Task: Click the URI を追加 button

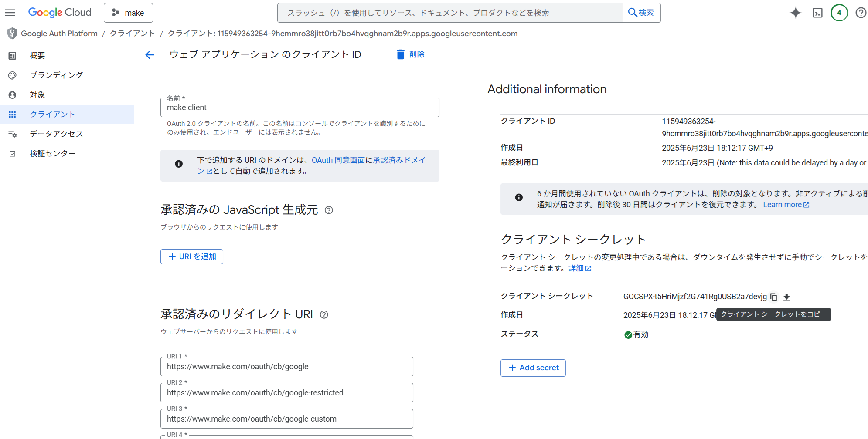Action: (x=192, y=257)
